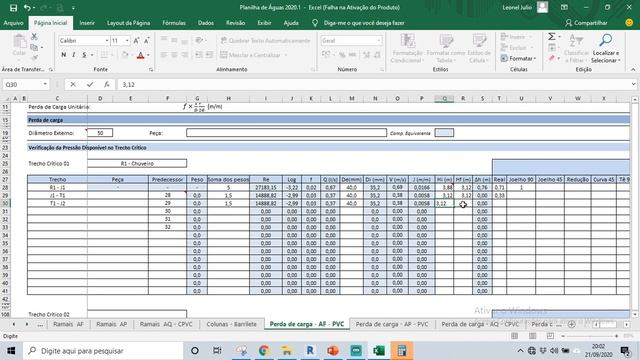Open the Arquivo menu

(13, 23)
